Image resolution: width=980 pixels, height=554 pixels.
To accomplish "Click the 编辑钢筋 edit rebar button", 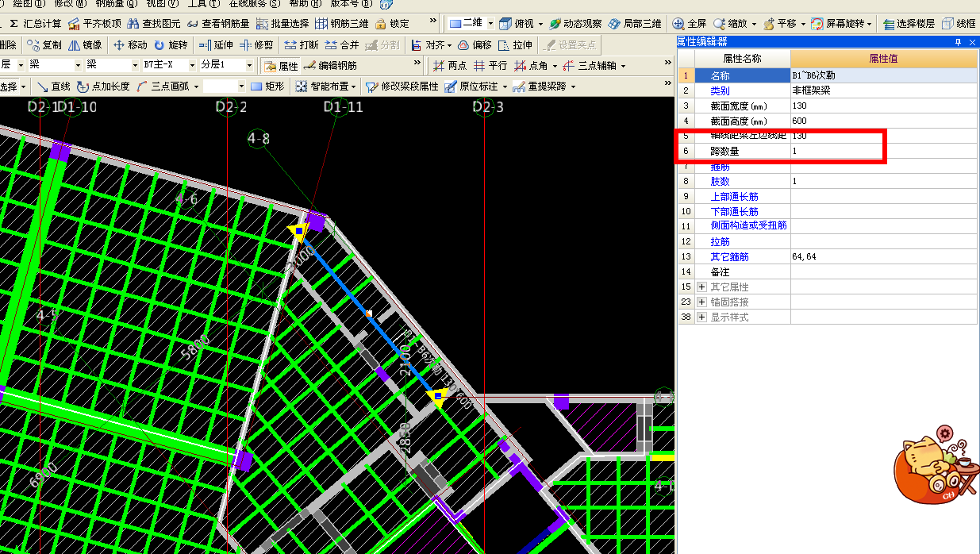I will click(330, 66).
